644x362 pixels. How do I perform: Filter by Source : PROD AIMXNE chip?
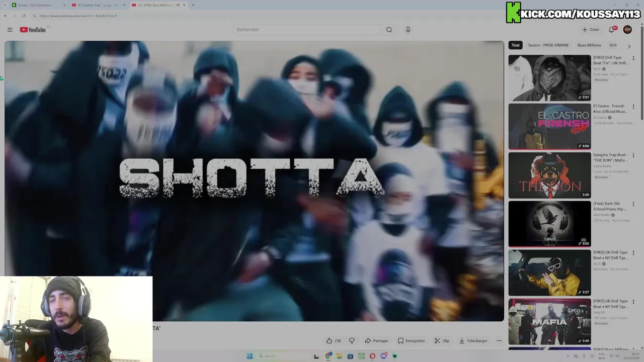[548, 45]
